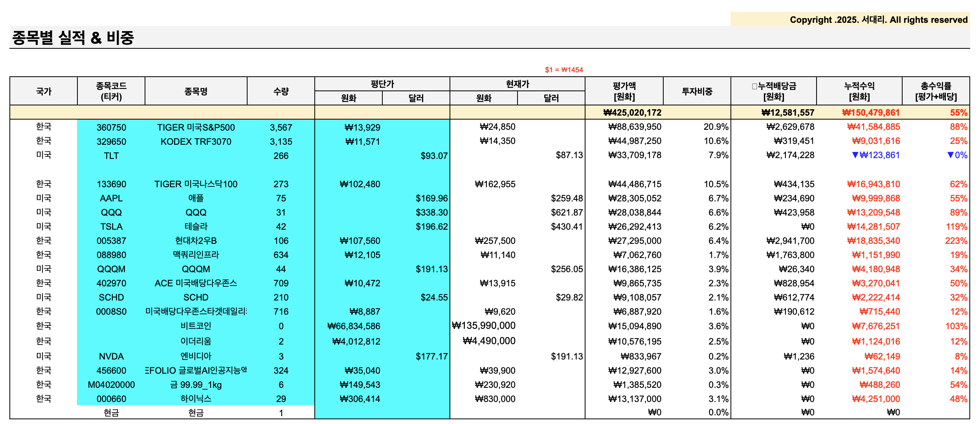Click the 누적배당금 [원화] column header
This screenshot has width=980, height=424.
pos(774,91)
